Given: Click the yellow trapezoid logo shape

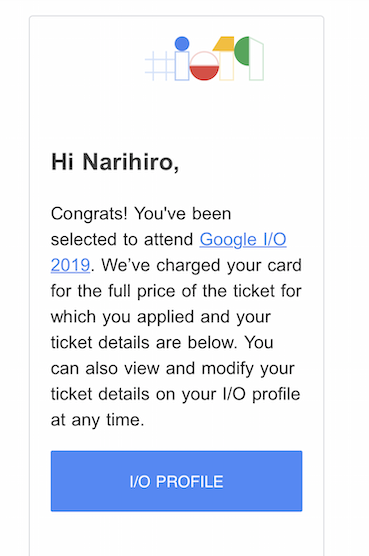Looking at the screenshot, I should click(223, 44).
